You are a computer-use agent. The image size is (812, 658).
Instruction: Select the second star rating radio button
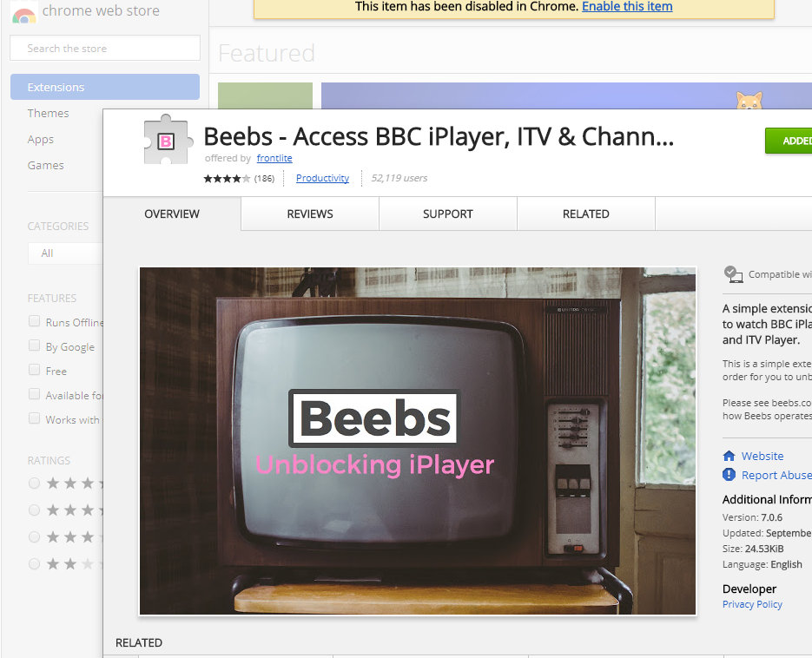(34, 510)
